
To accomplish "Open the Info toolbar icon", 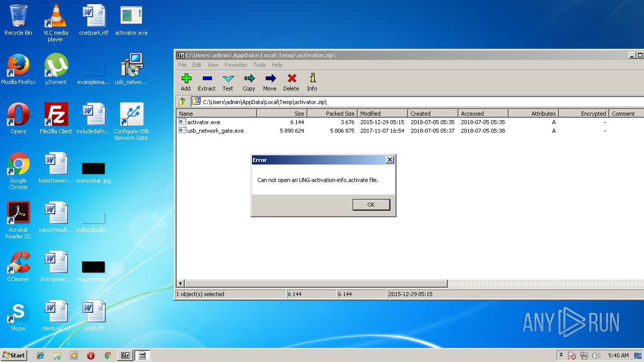I will (312, 82).
